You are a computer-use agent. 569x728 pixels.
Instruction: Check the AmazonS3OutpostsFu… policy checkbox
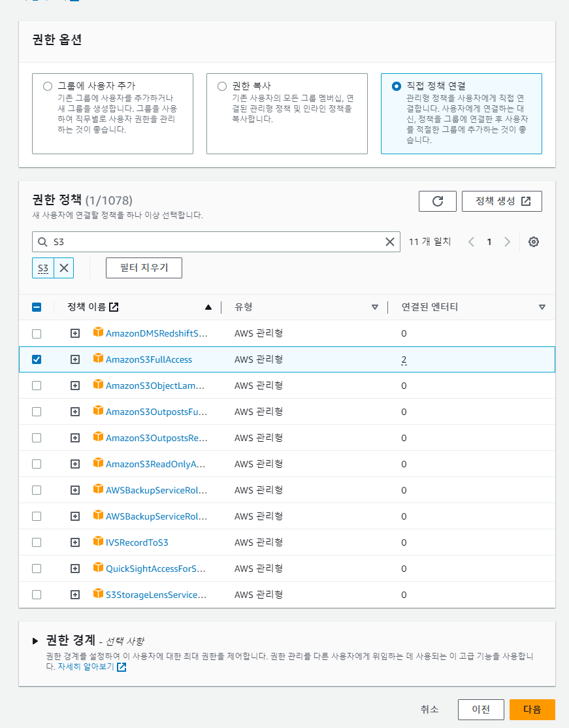pos(37,412)
